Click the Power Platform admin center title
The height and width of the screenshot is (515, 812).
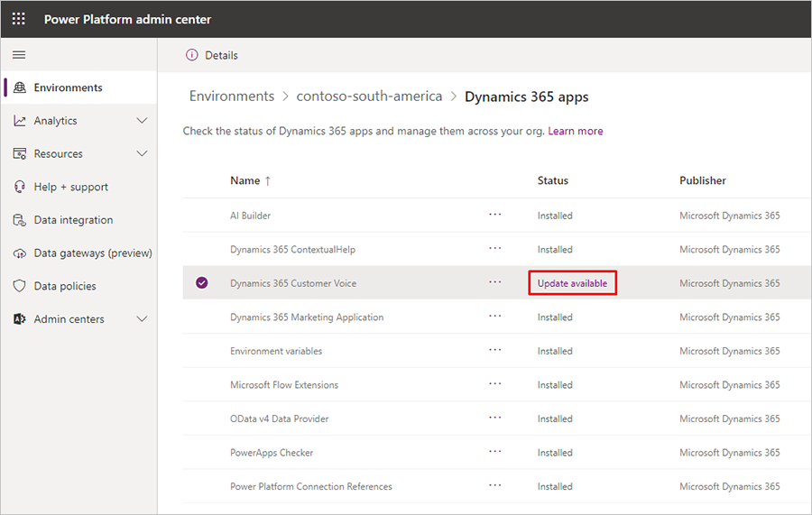[x=127, y=19]
